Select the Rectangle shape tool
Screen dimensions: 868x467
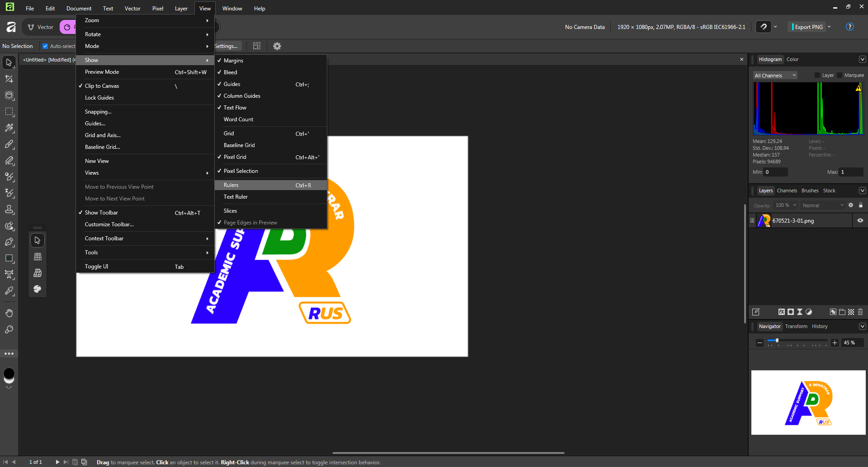point(9,258)
